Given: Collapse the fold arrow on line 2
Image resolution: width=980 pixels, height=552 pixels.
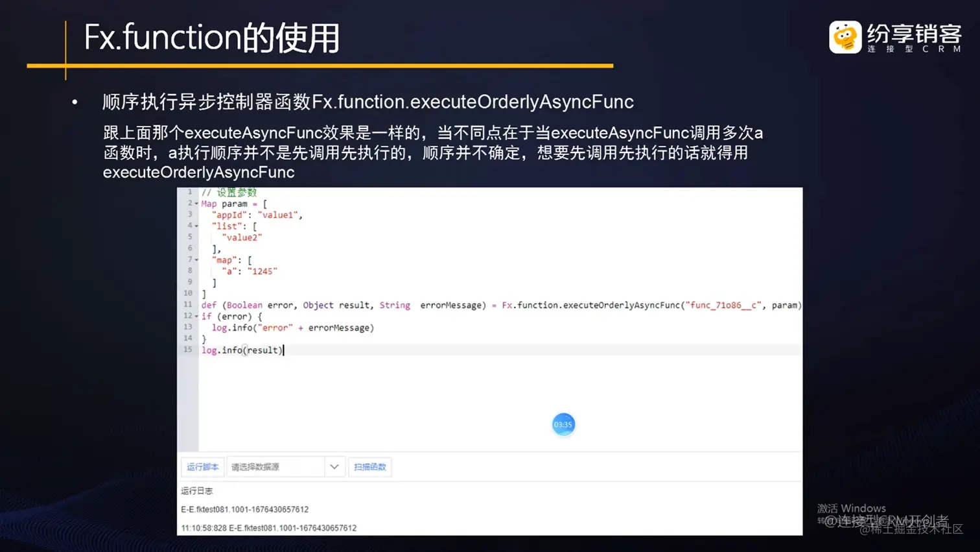Looking at the screenshot, I should coord(196,204).
